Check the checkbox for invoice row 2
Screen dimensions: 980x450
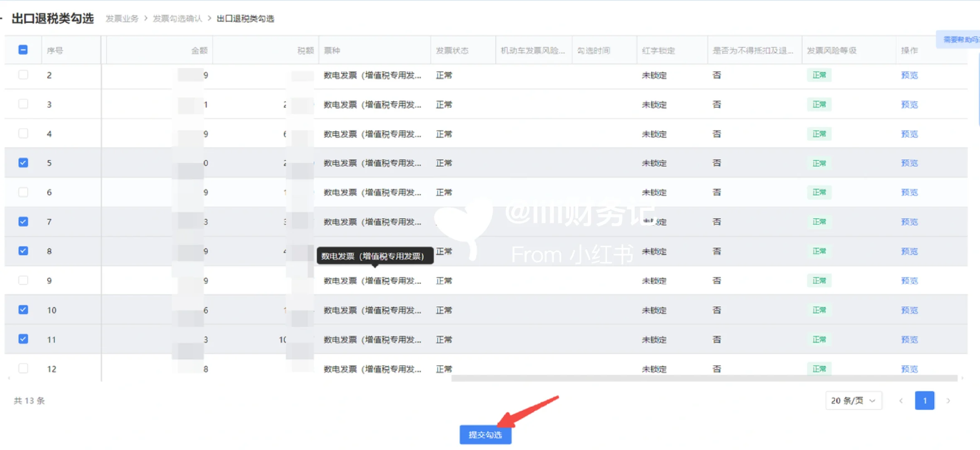23,75
